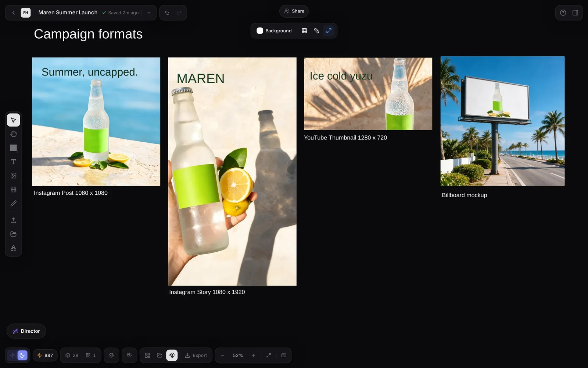Click the upload icon in left toolbar
This screenshot has width=588, height=368.
[14, 220]
